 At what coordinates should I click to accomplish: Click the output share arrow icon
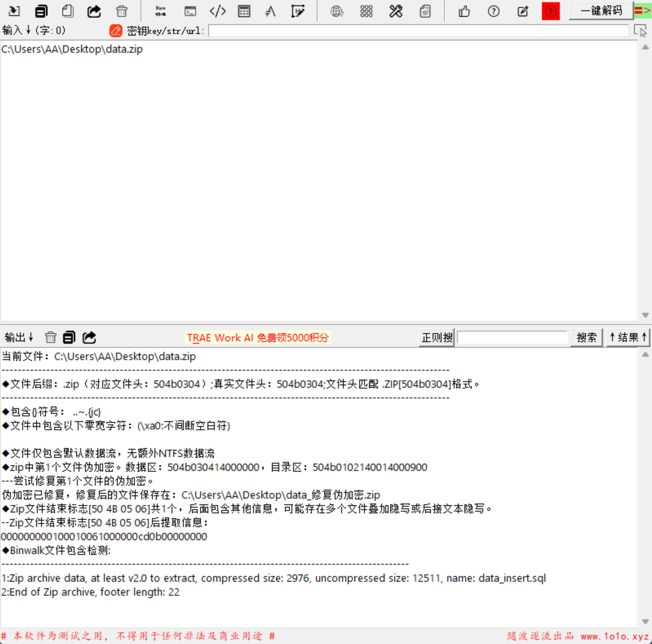click(89, 337)
